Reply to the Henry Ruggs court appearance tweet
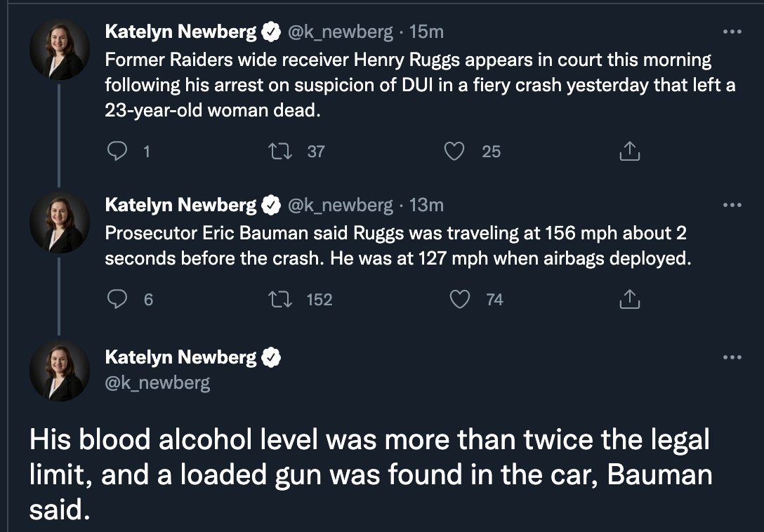 pos(117,151)
